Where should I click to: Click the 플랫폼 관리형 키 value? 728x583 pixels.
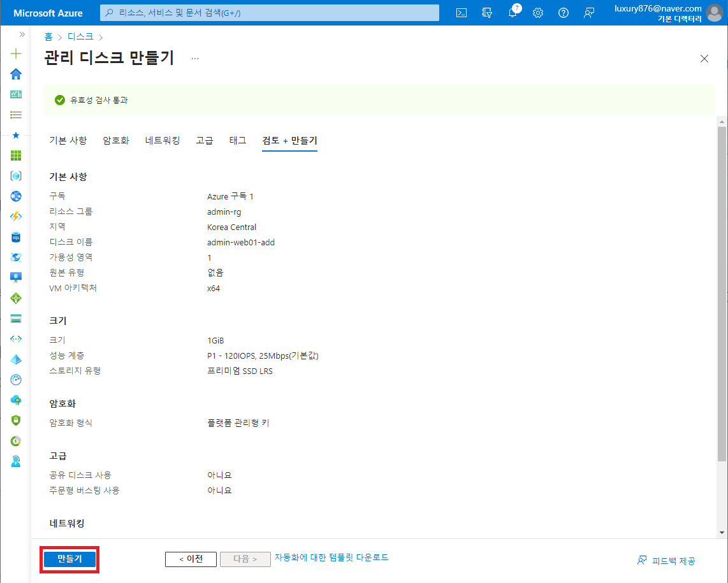[x=238, y=423]
